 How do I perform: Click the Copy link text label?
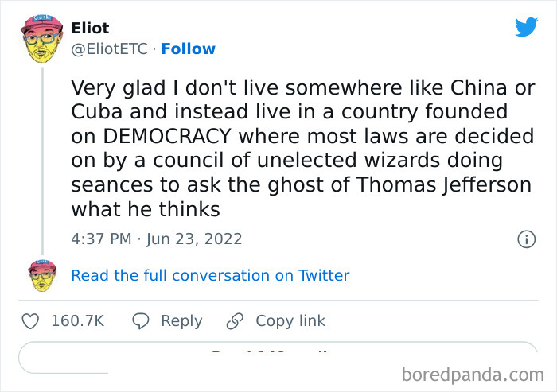290,321
